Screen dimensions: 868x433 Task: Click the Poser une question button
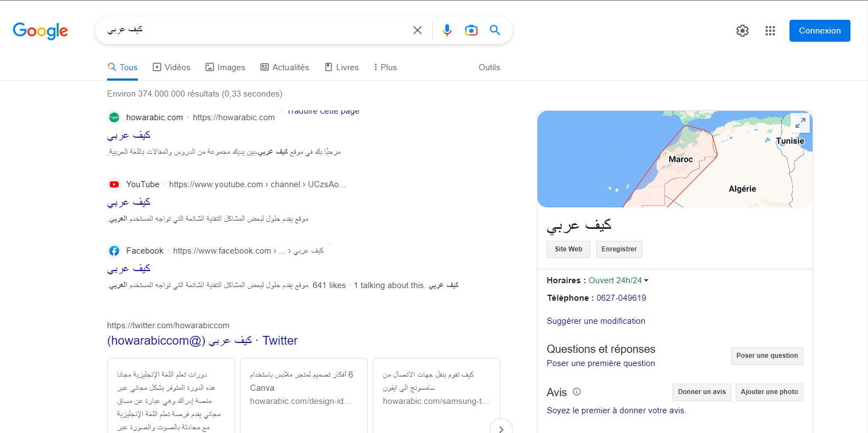[767, 356]
